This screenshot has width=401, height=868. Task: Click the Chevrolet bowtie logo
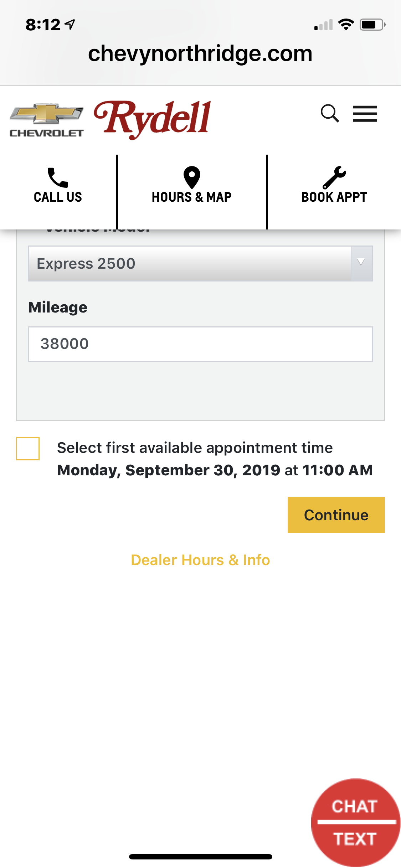click(x=46, y=120)
